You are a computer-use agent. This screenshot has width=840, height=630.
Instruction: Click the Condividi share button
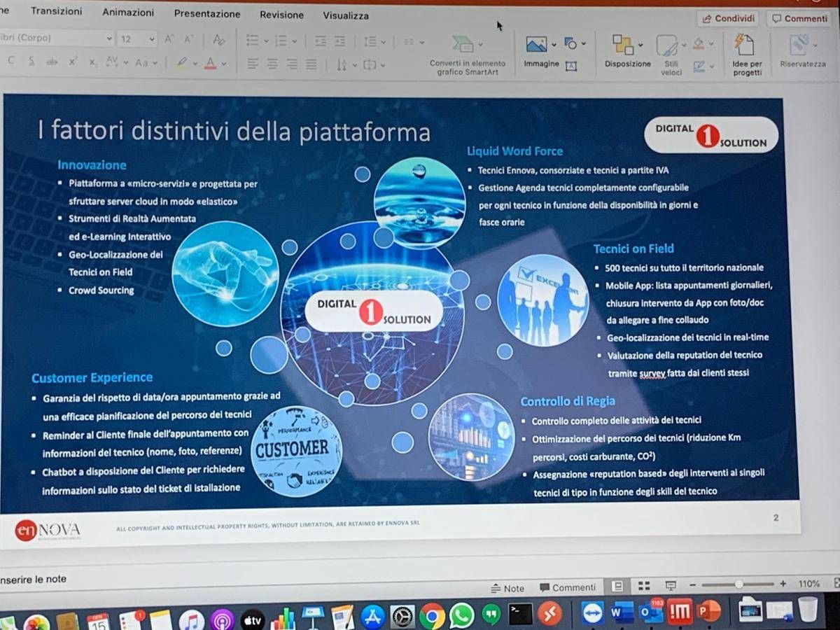(728, 19)
